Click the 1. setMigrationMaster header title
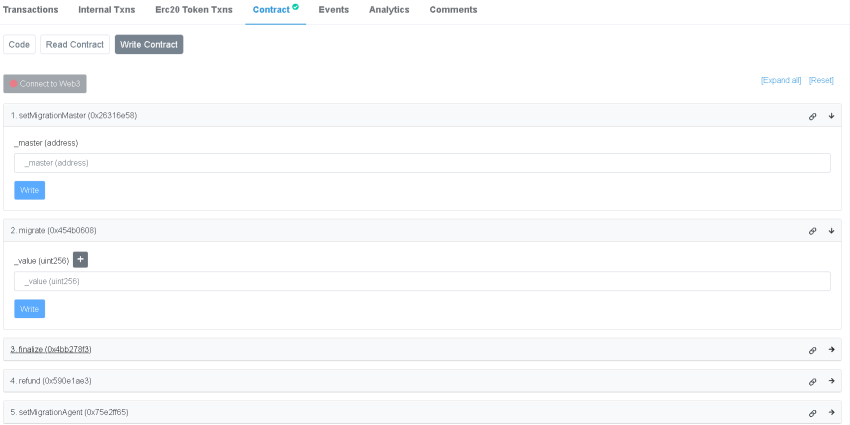The image size is (850, 425). [x=74, y=115]
